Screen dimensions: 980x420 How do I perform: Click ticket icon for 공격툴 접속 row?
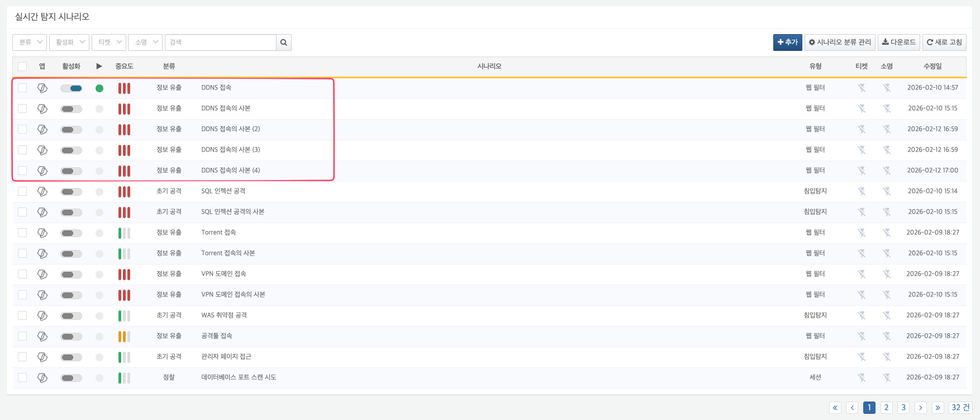[x=862, y=336]
